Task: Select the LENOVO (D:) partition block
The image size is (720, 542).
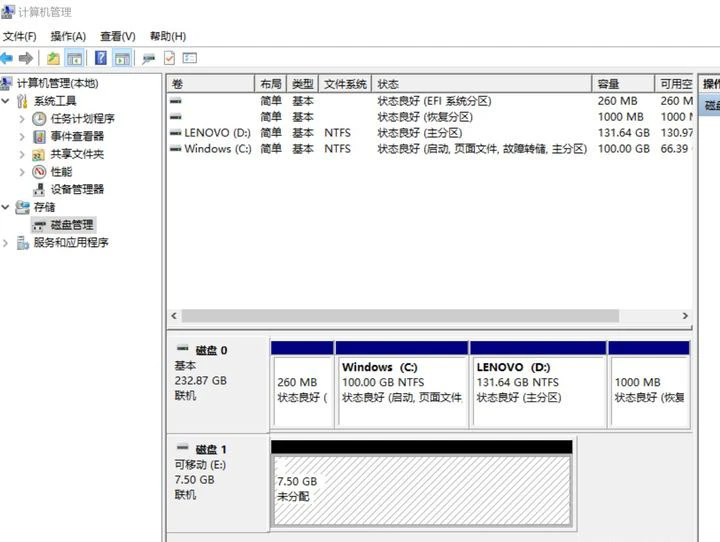Action: pyautogui.click(x=538, y=384)
